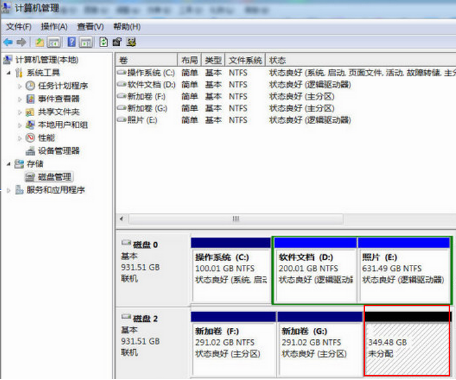Select 计算机管理(本地) root node
456x380 pixels.
click(x=41, y=60)
